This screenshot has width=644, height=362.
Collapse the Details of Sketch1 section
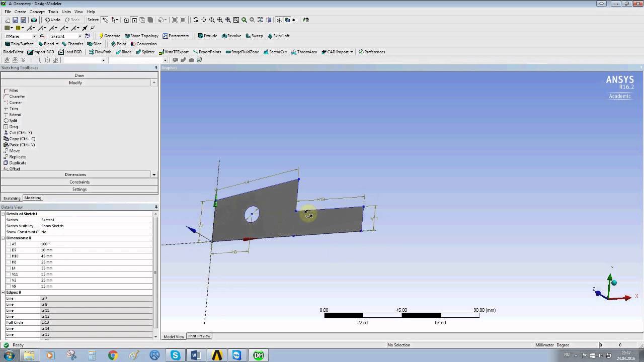[3, 214]
